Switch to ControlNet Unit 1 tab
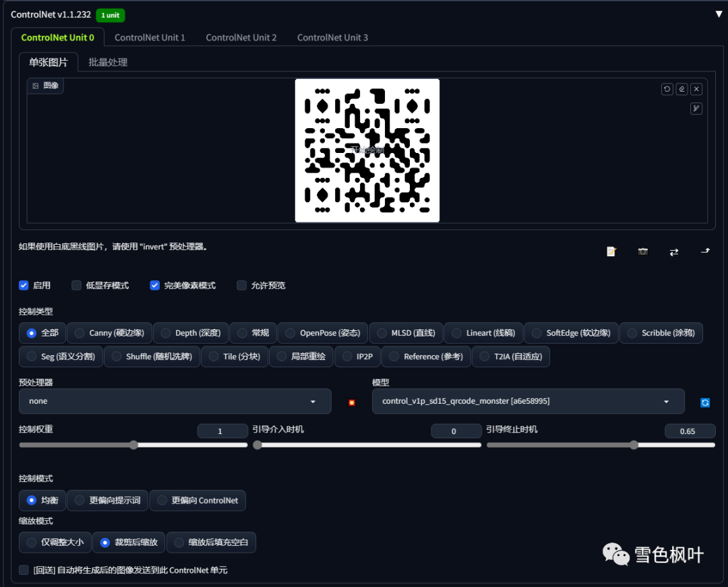Image resolution: width=728 pixels, height=587 pixels. click(150, 38)
